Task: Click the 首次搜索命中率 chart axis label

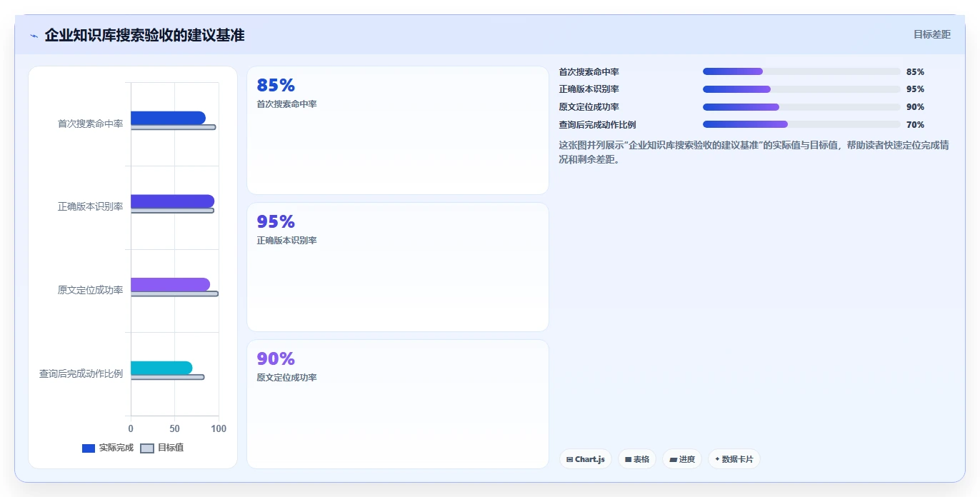Action: pos(91,124)
